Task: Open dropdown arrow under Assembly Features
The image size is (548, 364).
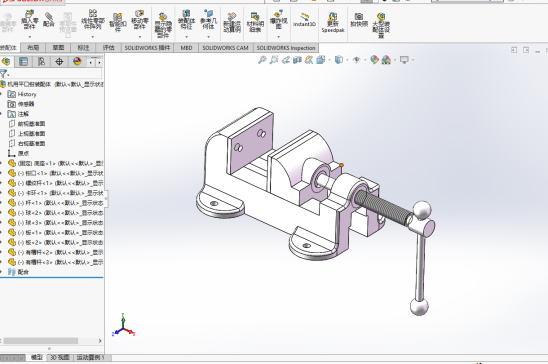Action: pos(186,36)
